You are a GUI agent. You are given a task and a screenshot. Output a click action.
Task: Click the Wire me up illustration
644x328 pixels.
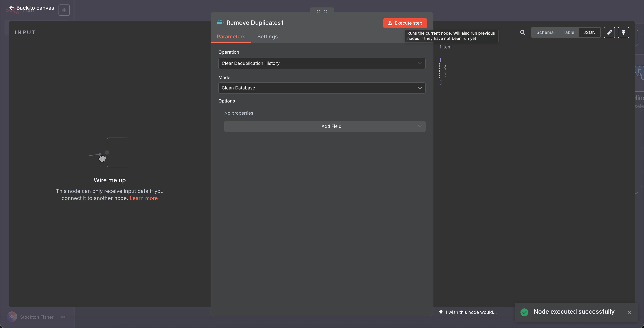pyautogui.click(x=110, y=152)
